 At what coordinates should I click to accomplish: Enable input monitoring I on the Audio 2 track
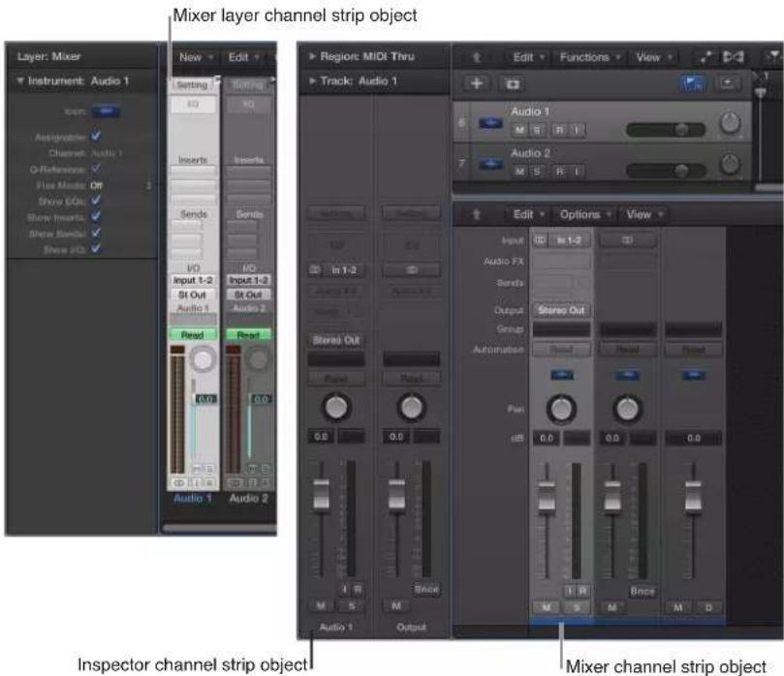tap(576, 171)
